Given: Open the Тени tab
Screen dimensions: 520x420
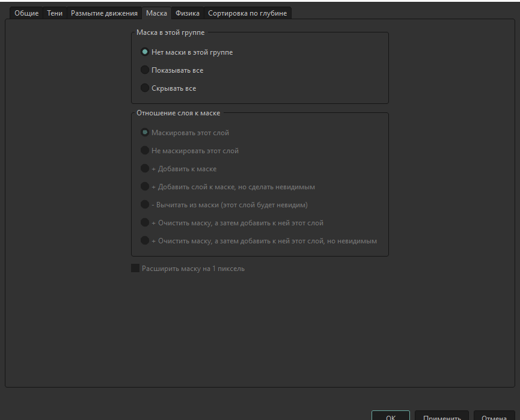Looking at the screenshot, I should coord(55,13).
